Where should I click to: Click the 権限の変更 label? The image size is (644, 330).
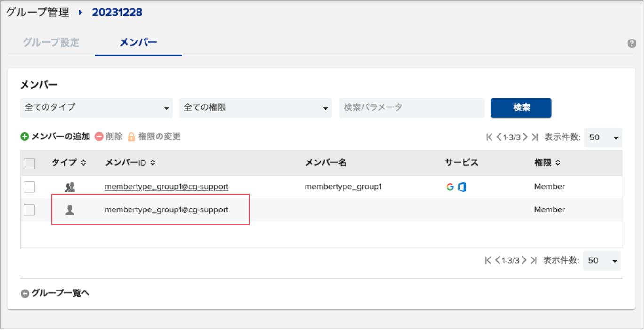160,137
